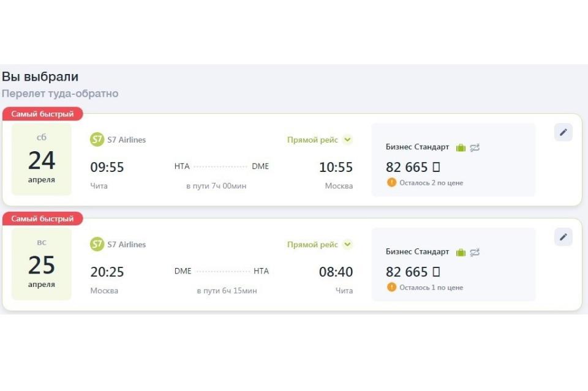Expand Прямой рейс details for outbound flight

(348, 140)
